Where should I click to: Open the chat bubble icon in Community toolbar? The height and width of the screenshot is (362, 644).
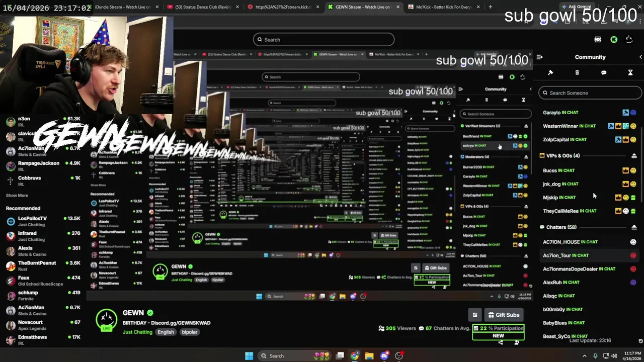[x=604, y=72]
